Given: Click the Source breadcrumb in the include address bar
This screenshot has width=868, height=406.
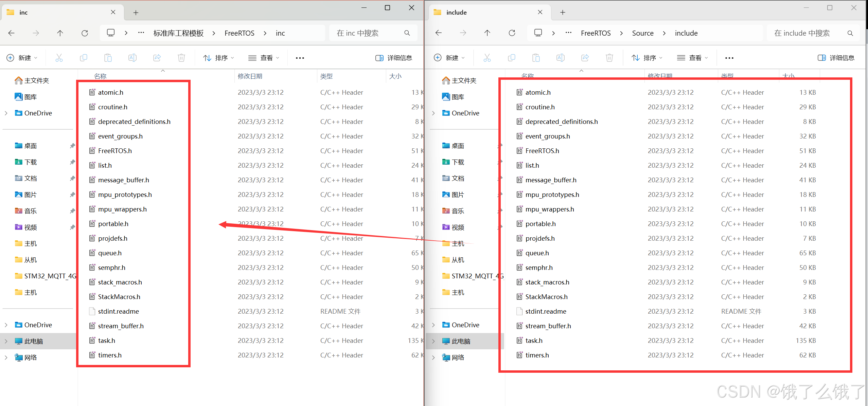Looking at the screenshot, I should pos(643,33).
